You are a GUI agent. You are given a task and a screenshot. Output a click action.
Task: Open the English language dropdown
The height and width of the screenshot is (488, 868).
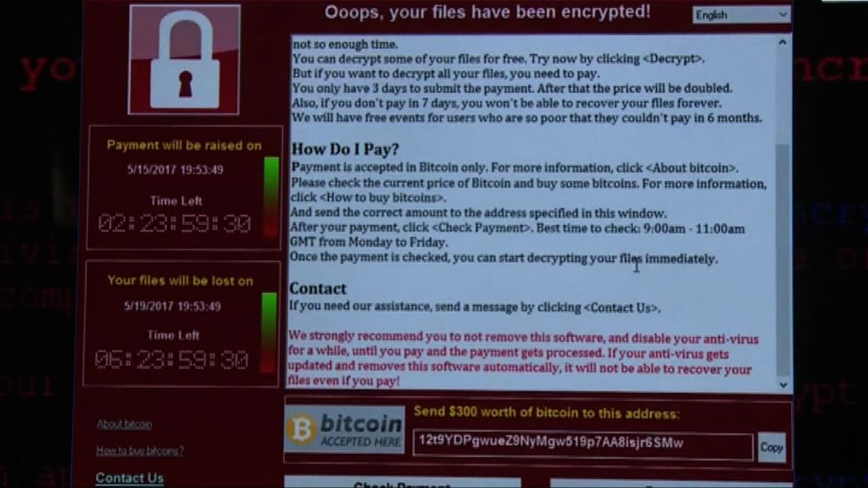point(741,15)
